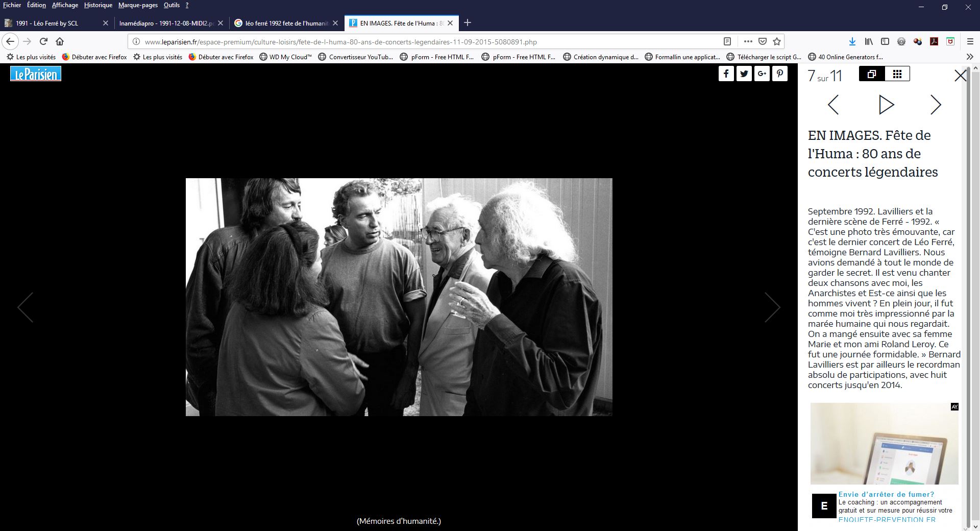This screenshot has height=531, width=980.
Task: Start the slideshow play button
Action: click(886, 105)
